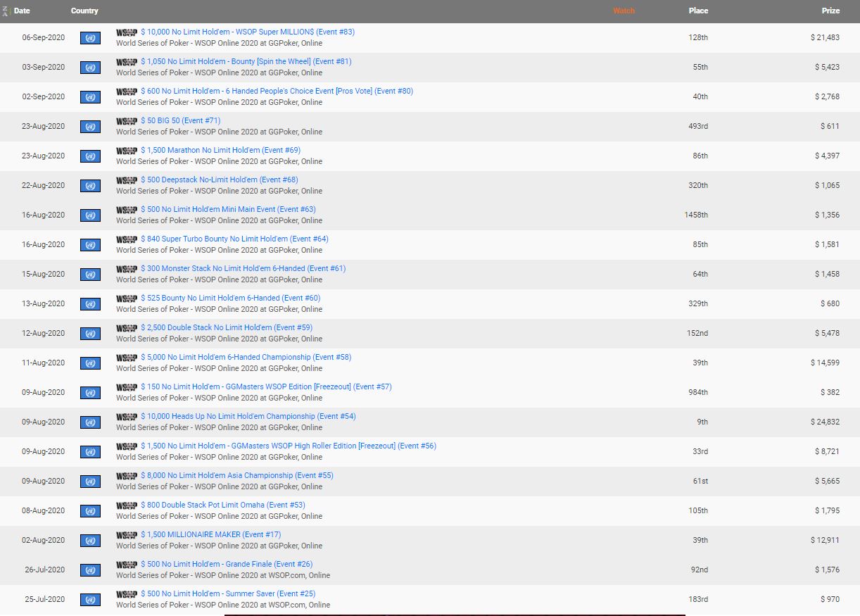This screenshot has height=616, width=860.
Task: Open the Monster Stack 6-Handed Event #61 link
Action: click(244, 268)
